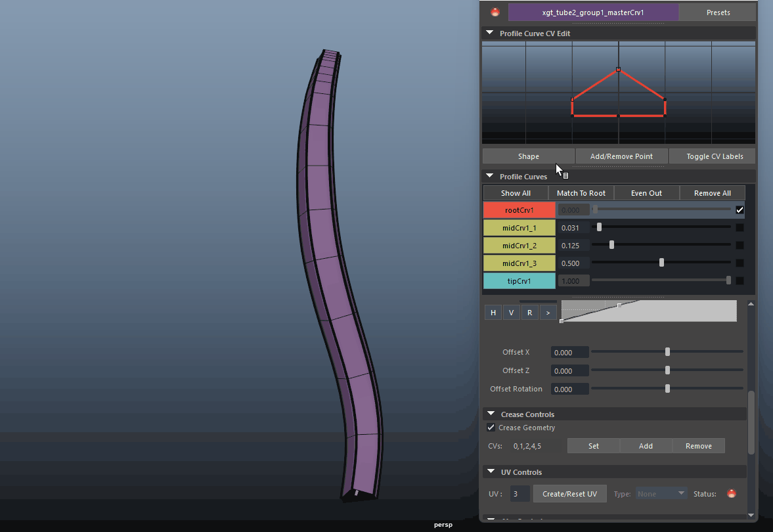This screenshot has height=532, width=773.
Task: Open the UV Type dropdown
Action: click(x=661, y=494)
